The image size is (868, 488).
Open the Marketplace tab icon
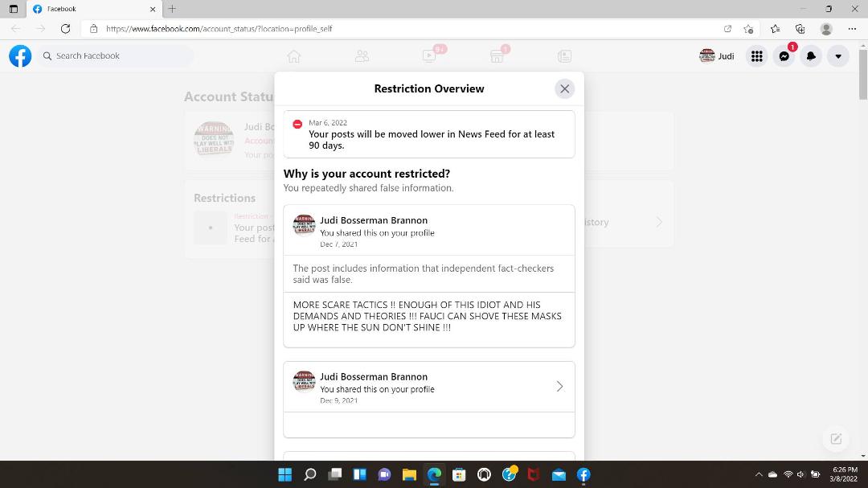497,56
